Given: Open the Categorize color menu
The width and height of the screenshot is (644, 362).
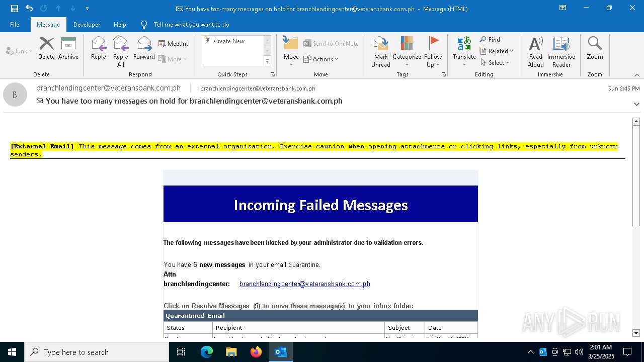Looking at the screenshot, I should [407, 51].
